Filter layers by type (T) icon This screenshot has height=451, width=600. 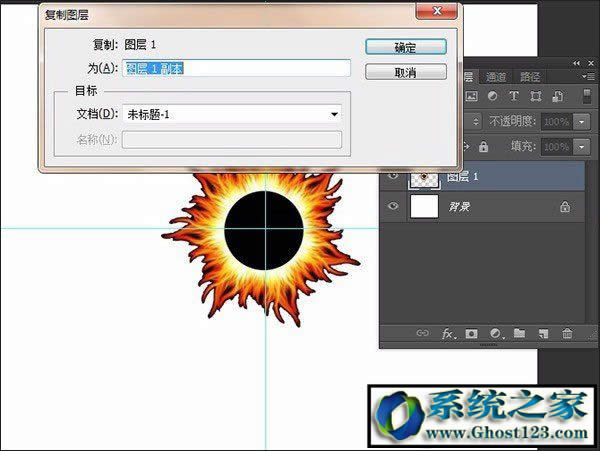point(514,97)
